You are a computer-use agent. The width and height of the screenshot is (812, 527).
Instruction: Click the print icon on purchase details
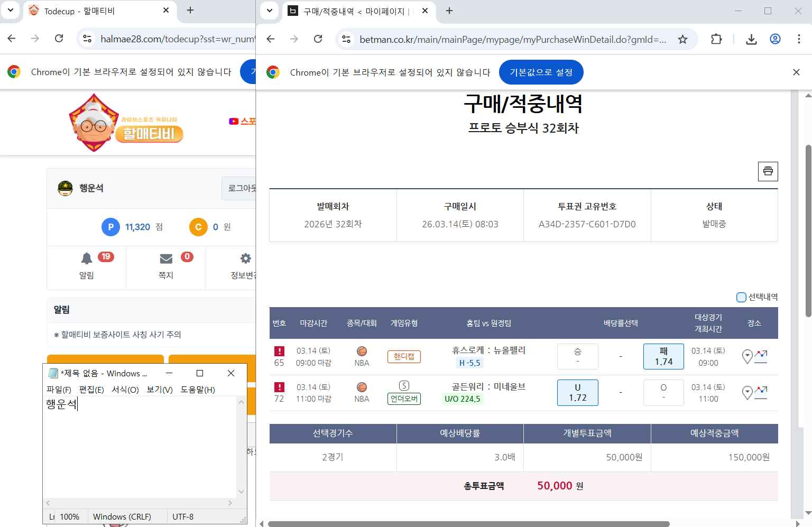(x=768, y=171)
